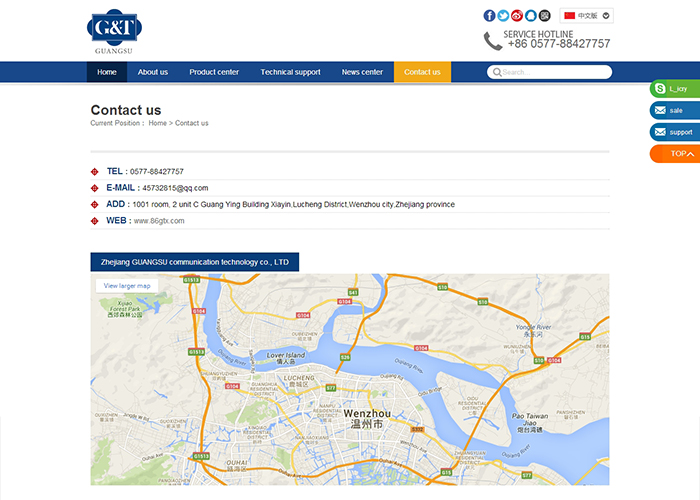Click the G&T Guangsu logo
This screenshot has width=700, height=500.
tap(114, 31)
